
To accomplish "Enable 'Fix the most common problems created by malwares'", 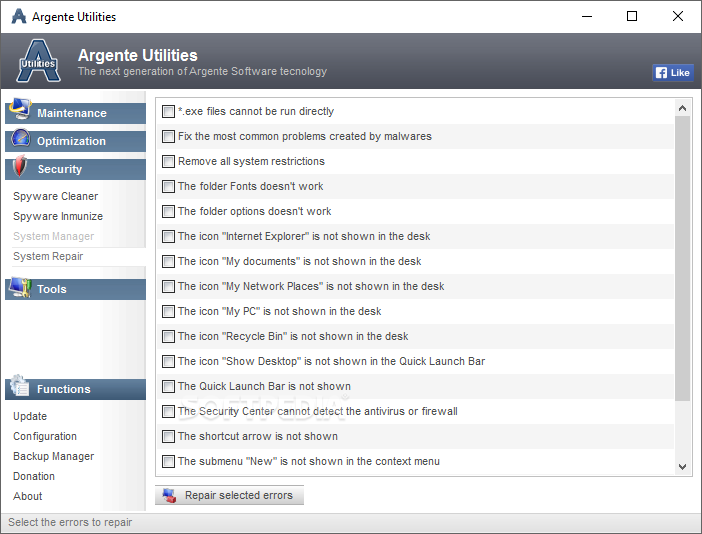I will (168, 137).
